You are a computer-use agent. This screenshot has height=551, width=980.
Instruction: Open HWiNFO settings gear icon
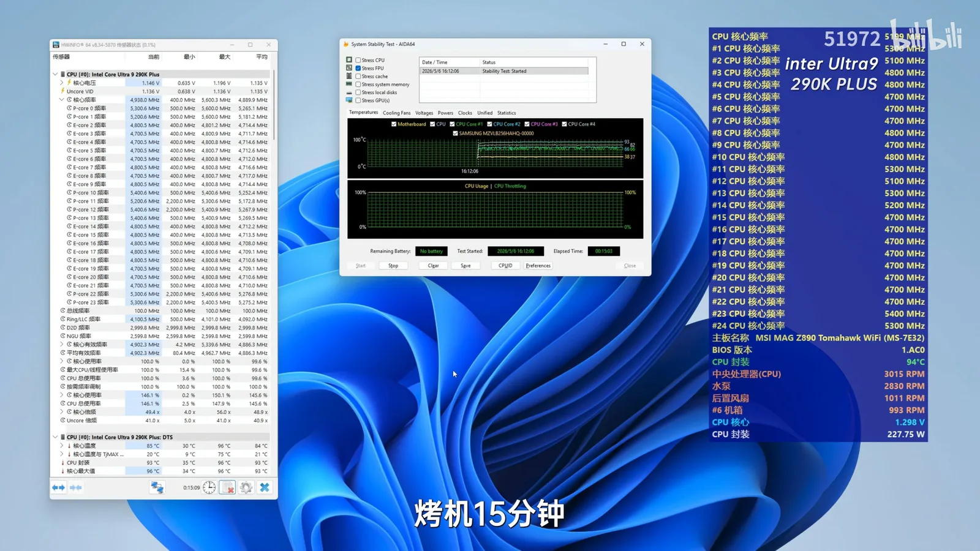(246, 487)
